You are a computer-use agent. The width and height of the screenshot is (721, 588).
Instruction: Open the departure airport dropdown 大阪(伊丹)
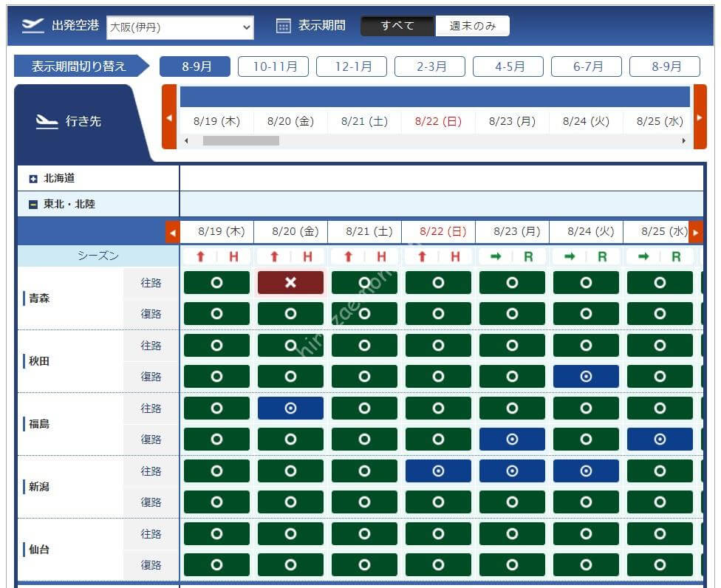180,27
